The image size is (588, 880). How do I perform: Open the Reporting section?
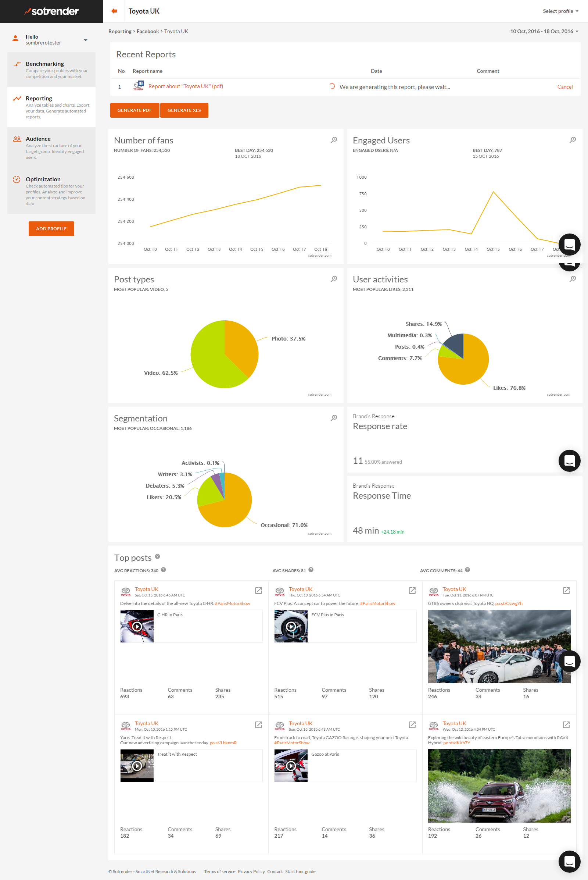[x=51, y=107]
